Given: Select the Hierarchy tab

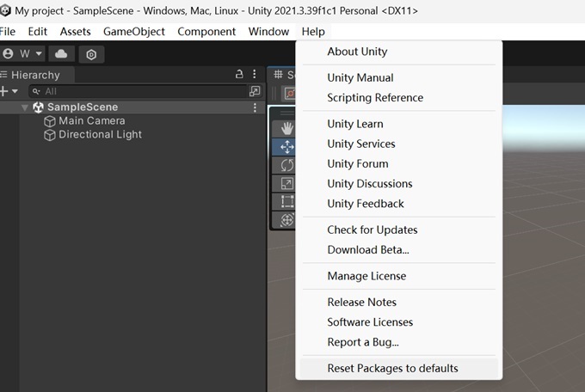Looking at the screenshot, I should coord(35,75).
